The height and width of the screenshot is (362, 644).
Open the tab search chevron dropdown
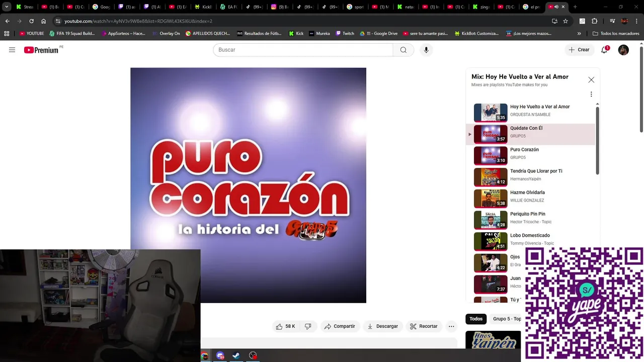pyautogui.click(x=7, y=7)
